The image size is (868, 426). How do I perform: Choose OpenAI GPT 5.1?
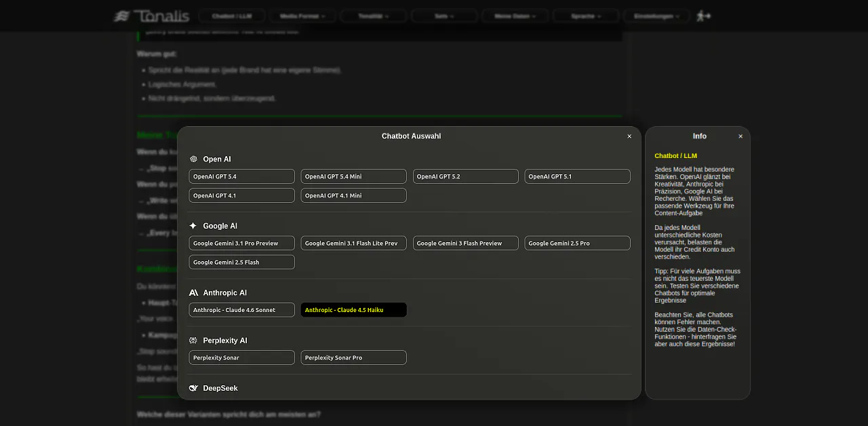click(x=578, y=176)
